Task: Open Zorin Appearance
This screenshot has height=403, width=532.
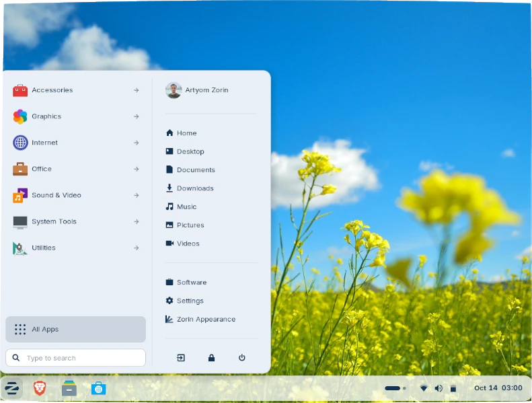Action: (205, 320)
